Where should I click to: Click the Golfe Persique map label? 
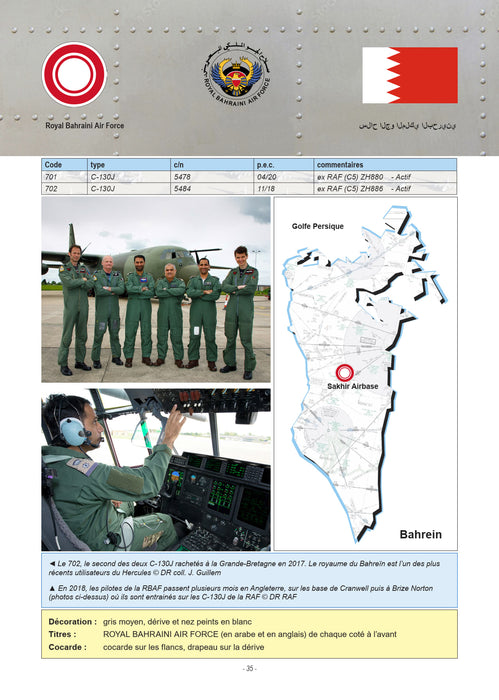coord(318,226)
